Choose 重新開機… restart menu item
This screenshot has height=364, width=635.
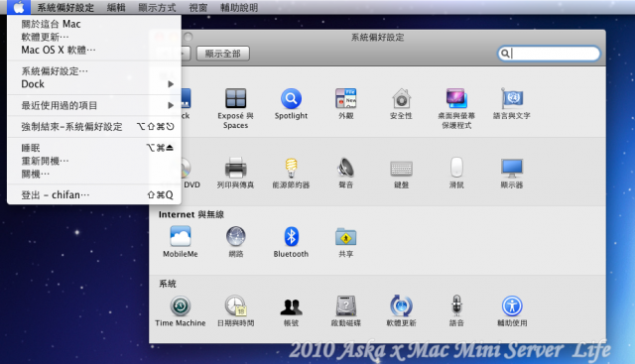click(x=94, y=161)
